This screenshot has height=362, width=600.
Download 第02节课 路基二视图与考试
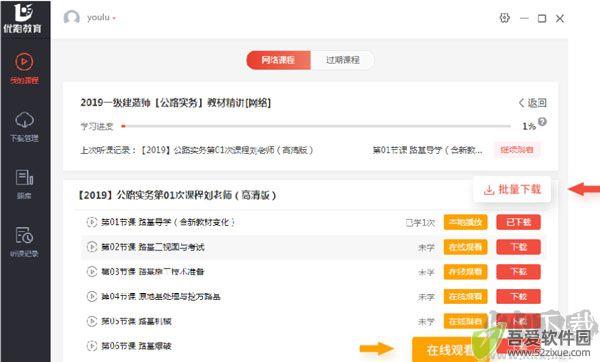[x=518, y=247]
